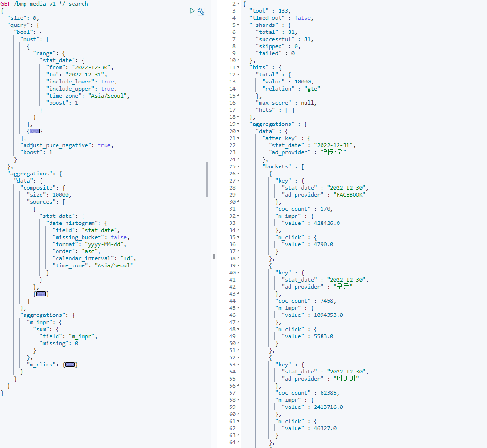Click the m_impr value 428426.0
Screen dimensions: 487x448
(x=327, y=223)
